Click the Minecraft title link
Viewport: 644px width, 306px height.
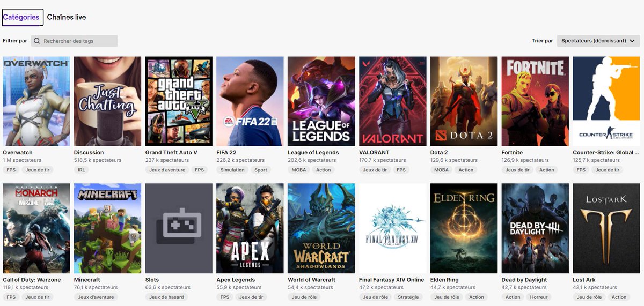click(87, 280)
